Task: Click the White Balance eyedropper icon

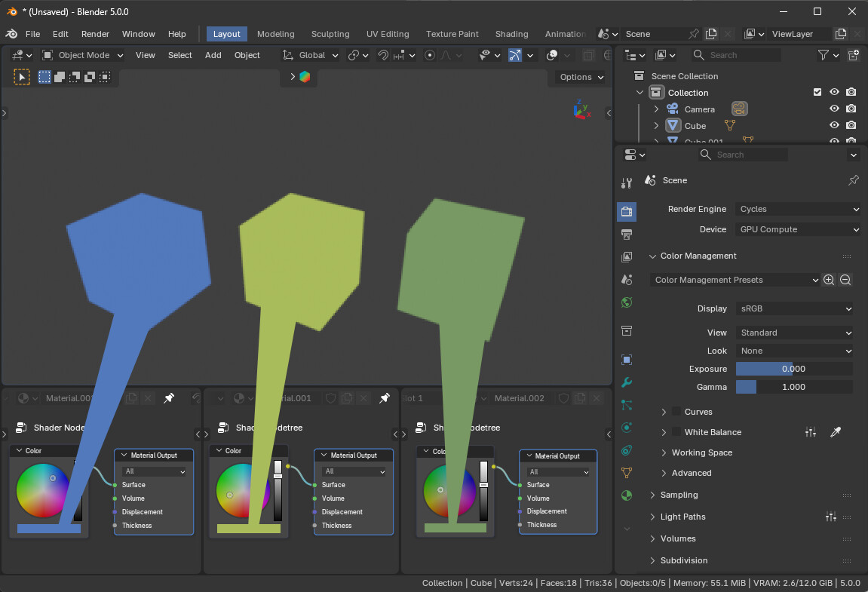Action: click(836, 432)
